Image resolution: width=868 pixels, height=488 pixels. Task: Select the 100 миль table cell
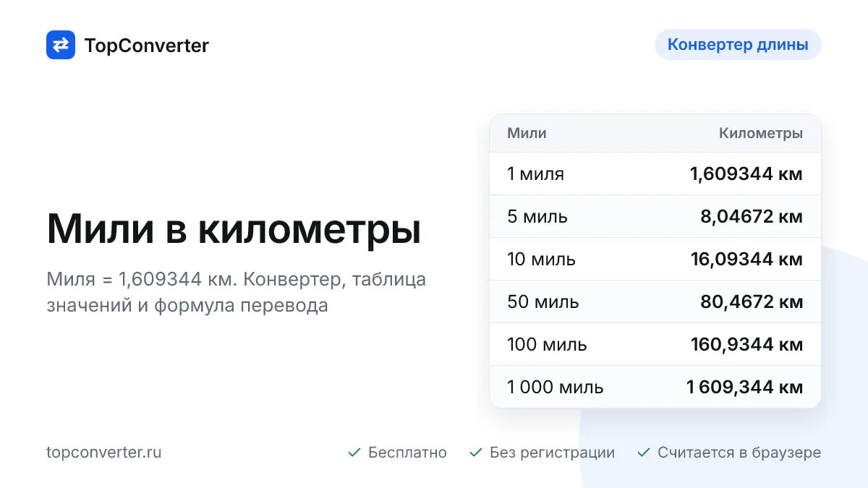[x=547, y=345]
